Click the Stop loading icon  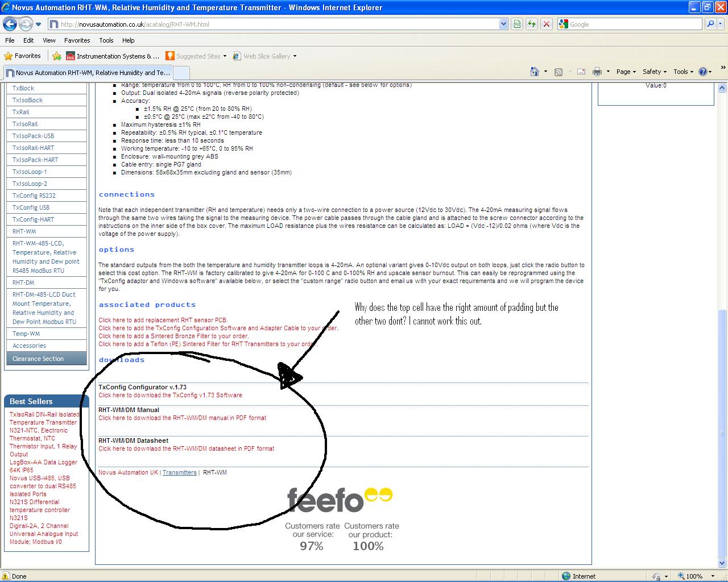[546, 24]
